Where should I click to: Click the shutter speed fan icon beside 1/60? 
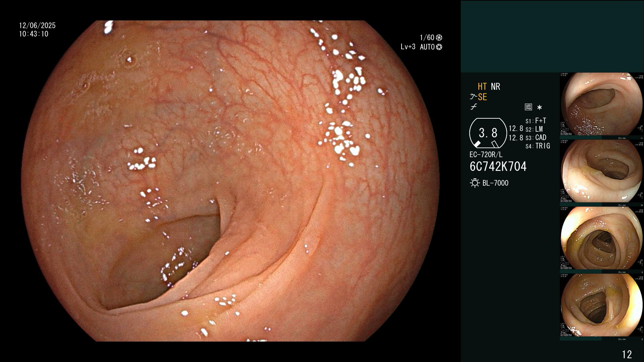pos(439,38)
